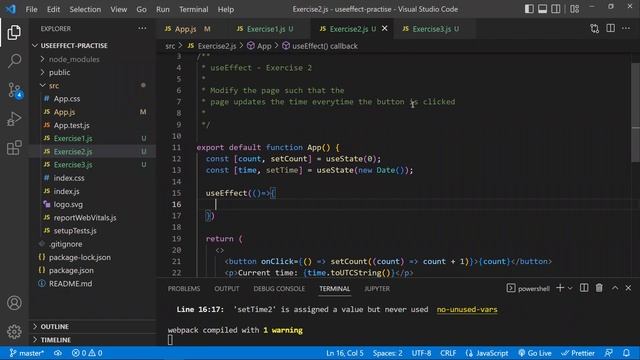Open the Go menu
The width and height of the screenshot is (640, 360).
pyautogui.click(x=142, y=9)
